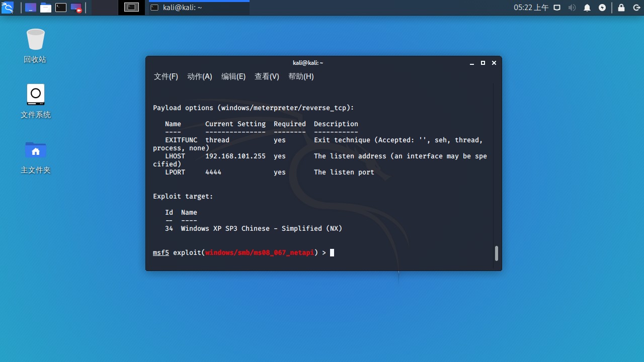Open the 帮助(H) menu
The image size is (644, 362).
pos(301,76)
